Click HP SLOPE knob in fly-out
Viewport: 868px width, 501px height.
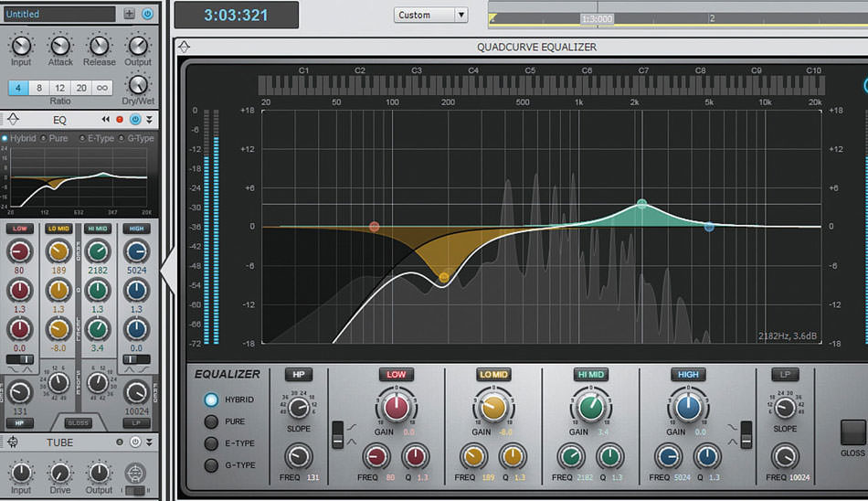(299, 408)
